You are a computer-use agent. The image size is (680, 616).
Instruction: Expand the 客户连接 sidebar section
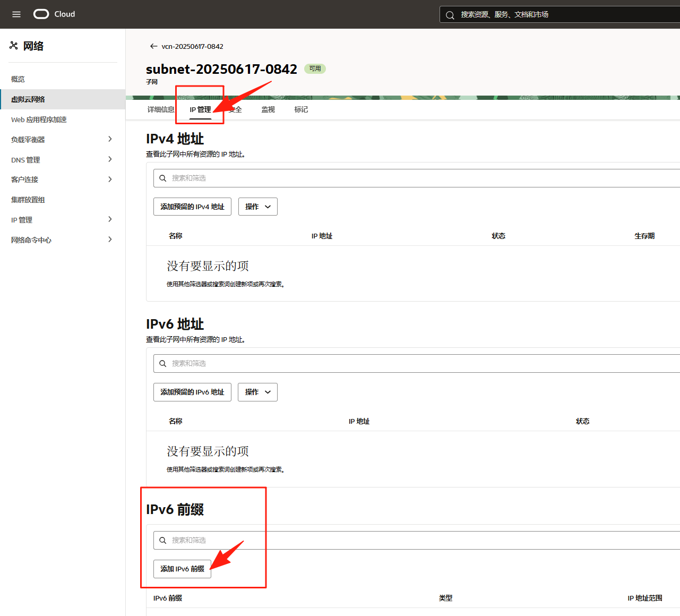pyautogui.click(x=110, y=179)
